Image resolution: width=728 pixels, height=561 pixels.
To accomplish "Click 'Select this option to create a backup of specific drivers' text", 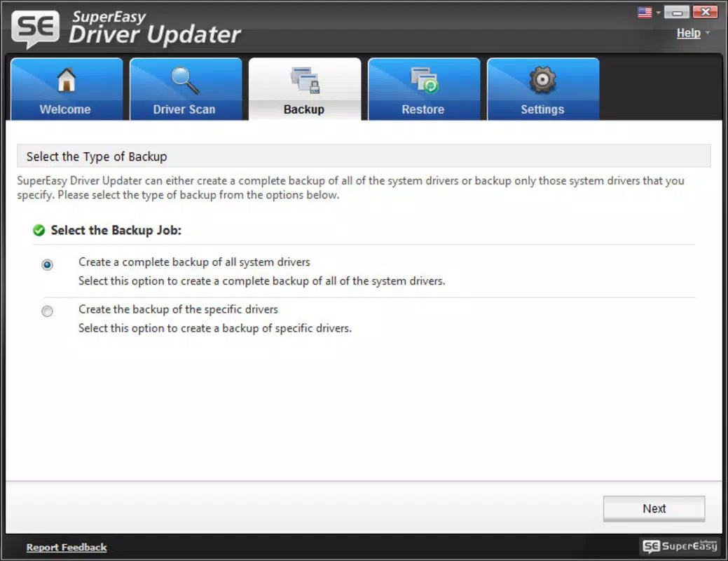I will (215, 328).
